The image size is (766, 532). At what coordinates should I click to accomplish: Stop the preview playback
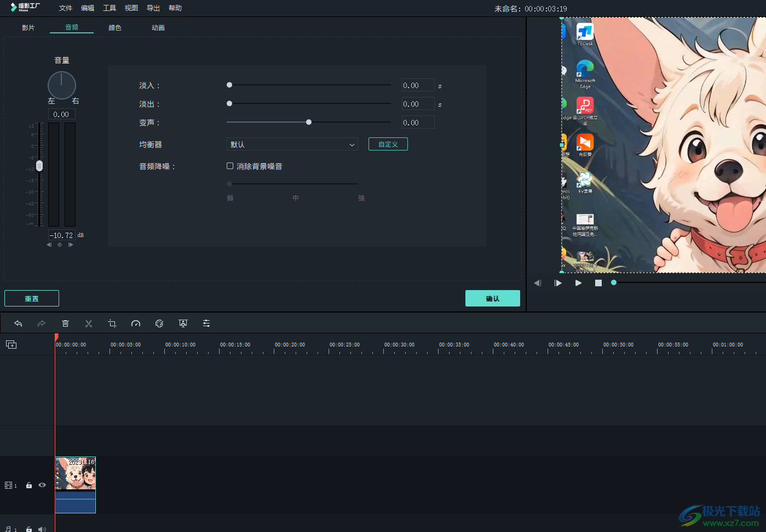coord(598,283)
